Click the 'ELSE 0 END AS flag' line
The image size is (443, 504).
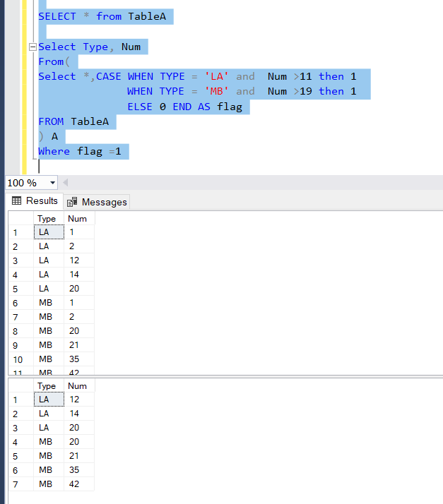(x=184, y=107)
